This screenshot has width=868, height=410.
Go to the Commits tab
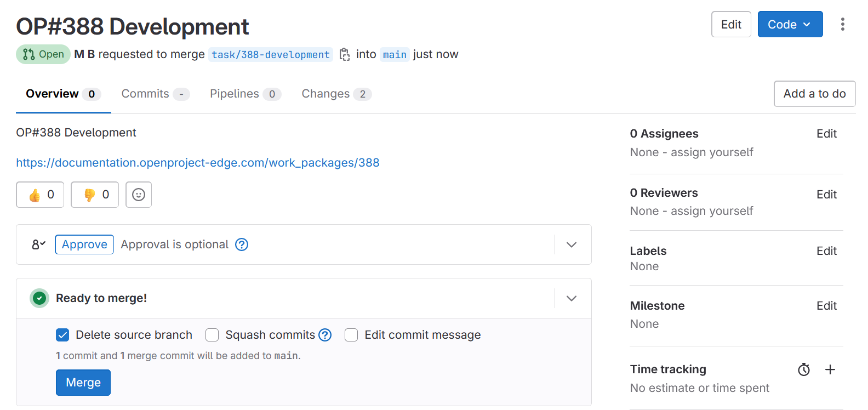tap(155, 94)
